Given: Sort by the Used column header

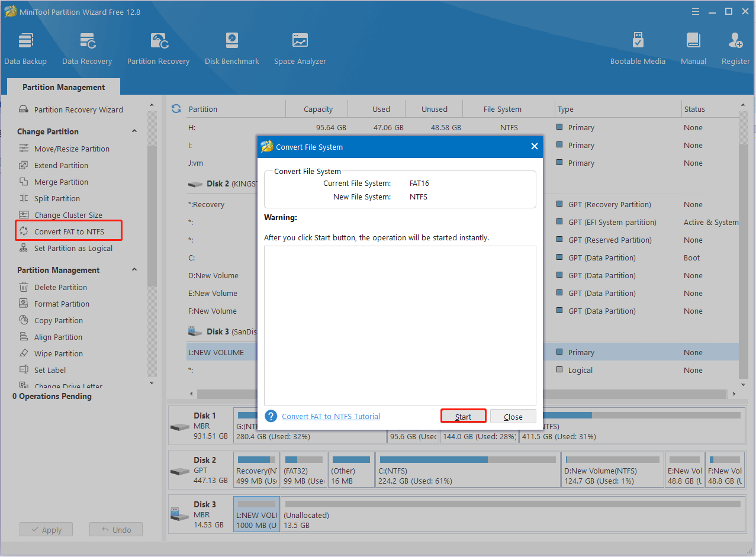Looking at the screenshot, I should pyautogui.click(x=381, y=109).
